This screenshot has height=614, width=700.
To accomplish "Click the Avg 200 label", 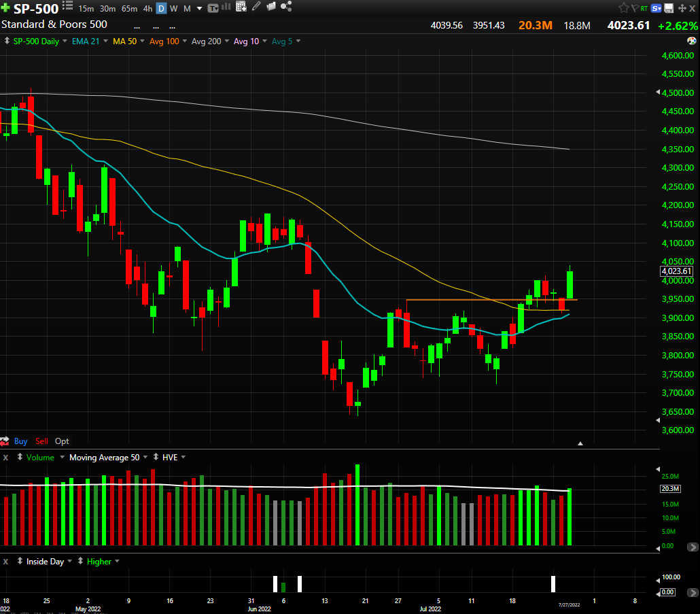I will tap(206, 41).
